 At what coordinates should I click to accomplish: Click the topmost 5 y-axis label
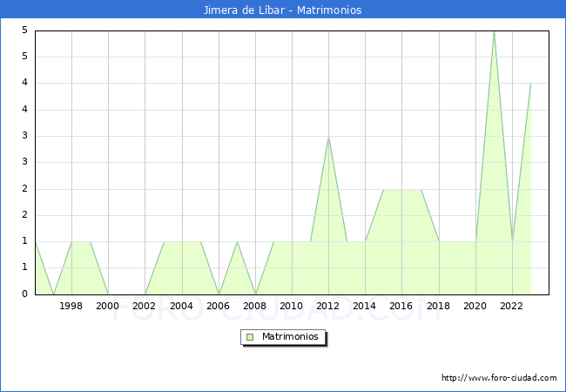[x=25, y=30]
